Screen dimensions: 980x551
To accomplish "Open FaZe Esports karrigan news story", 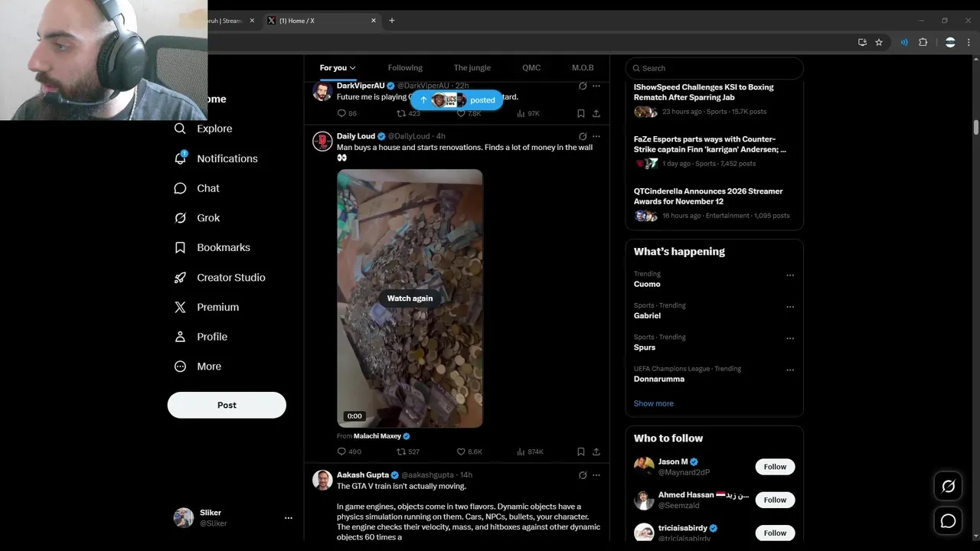I will click(710, 145).
